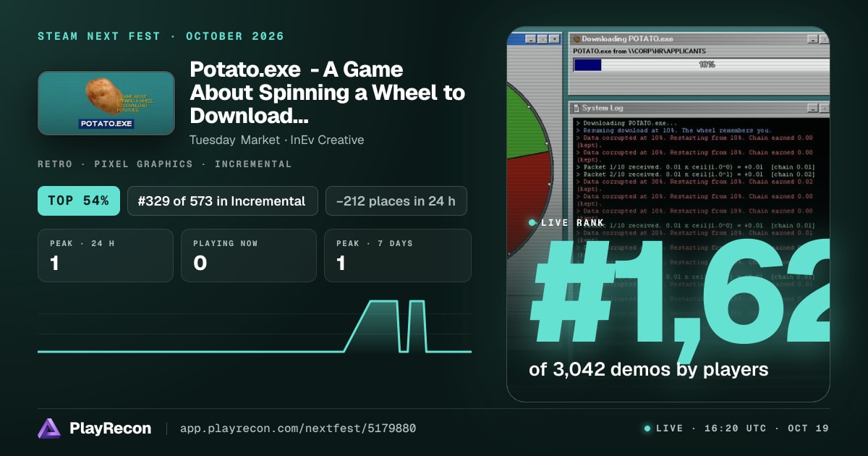
Task: Click the screenshot window's minimize button at top
Action: point(530,38)
